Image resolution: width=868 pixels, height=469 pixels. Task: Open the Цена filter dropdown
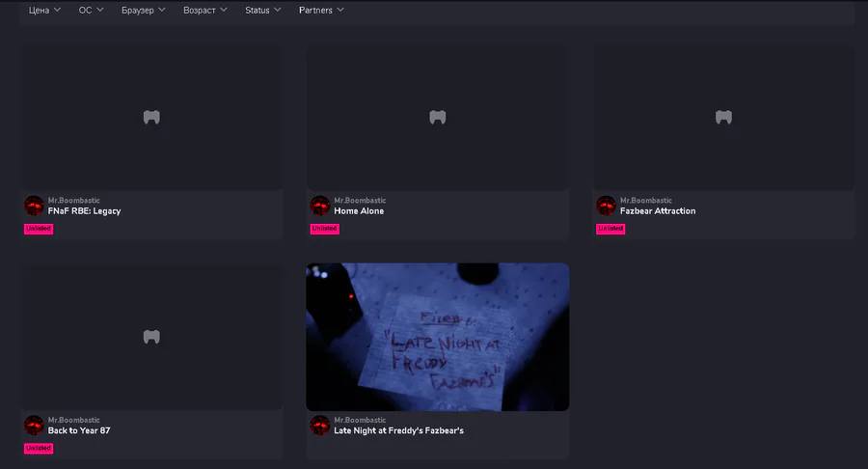[44, 10]
